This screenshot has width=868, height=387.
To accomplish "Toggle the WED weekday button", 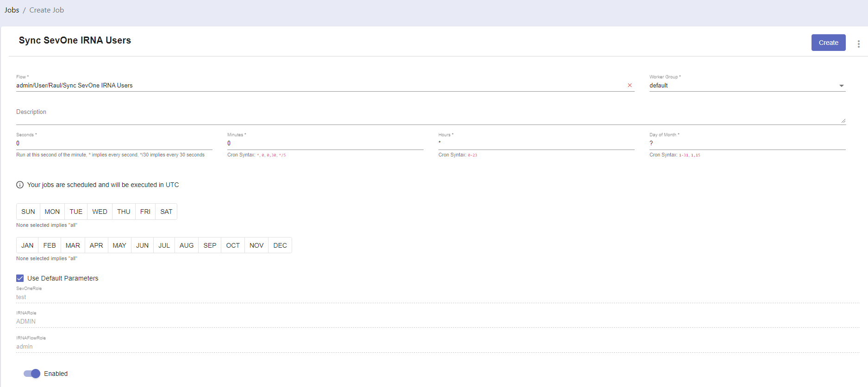I will tap(100, 212).
